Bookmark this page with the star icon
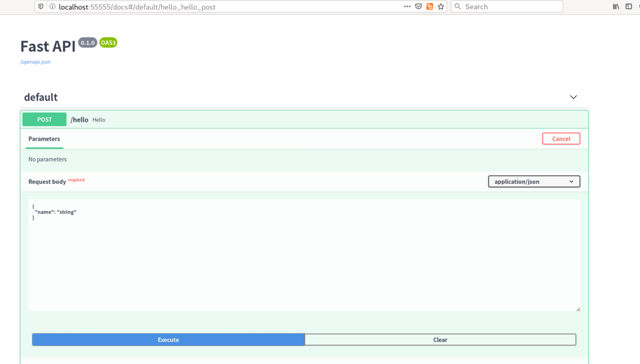Image resolution: width=640 pixels, height=364 pixels. click(x=441, y=6)
